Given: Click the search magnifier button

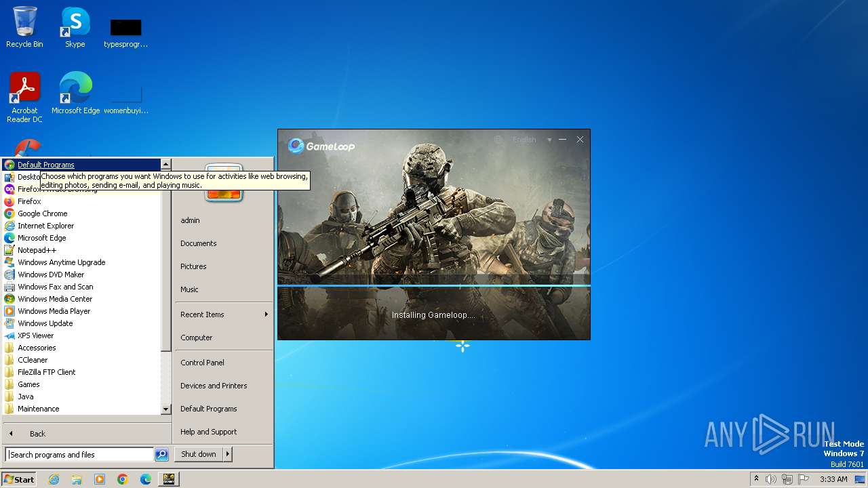Looking at the screenshot, I should (161, 455).
